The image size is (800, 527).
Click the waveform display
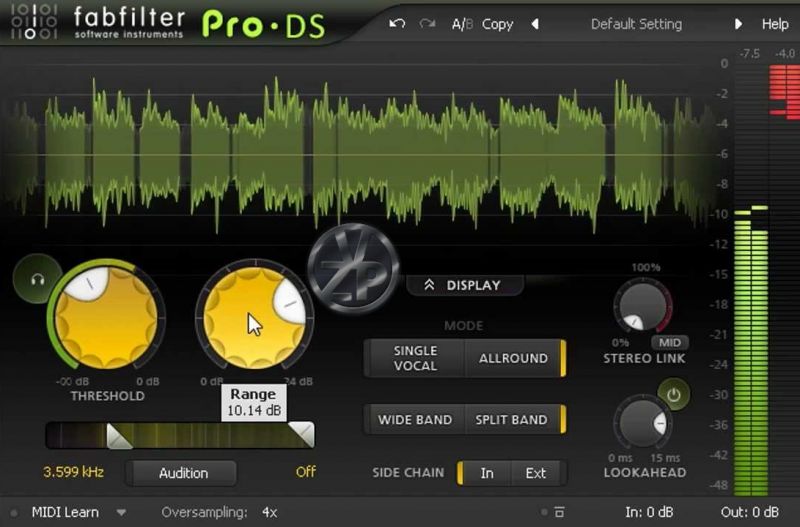click(x=357, y=153)
